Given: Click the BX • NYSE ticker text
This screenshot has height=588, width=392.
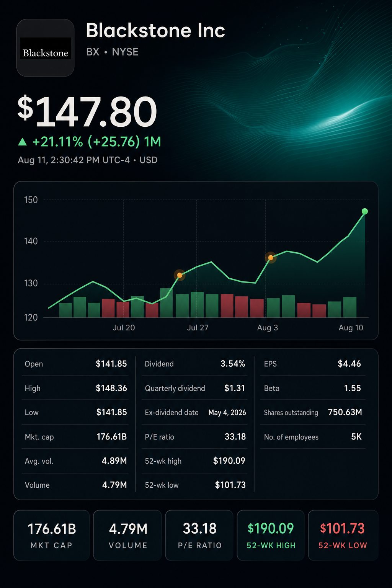Looking at the screenshot, I should click(x=112, y=52).
